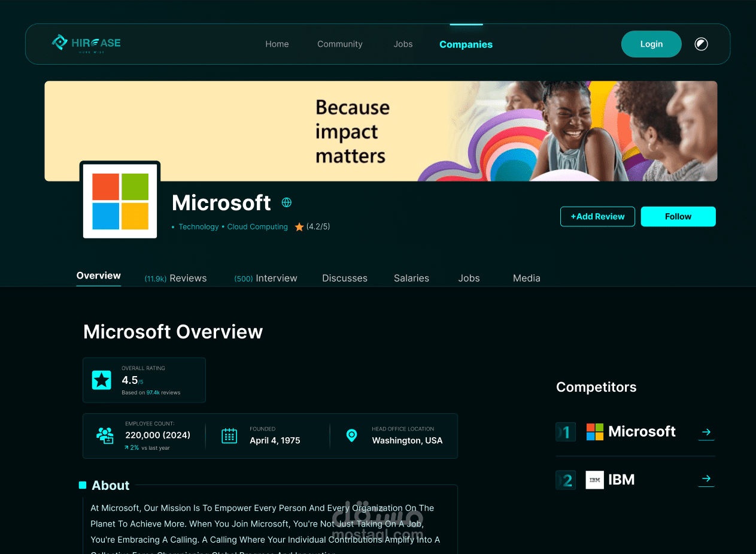Click the IBM name in Competitors

pos(621,480)
